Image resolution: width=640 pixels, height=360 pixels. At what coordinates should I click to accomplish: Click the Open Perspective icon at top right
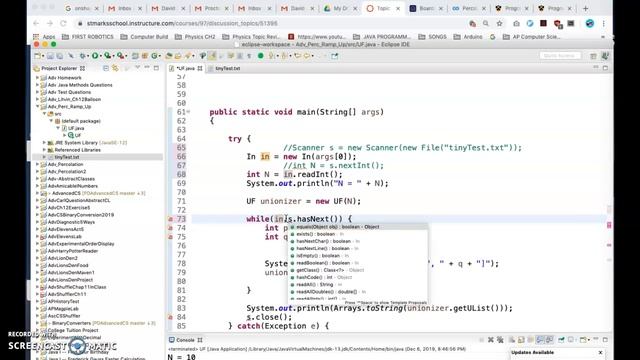pyautogui.click(x=593, y=56)
